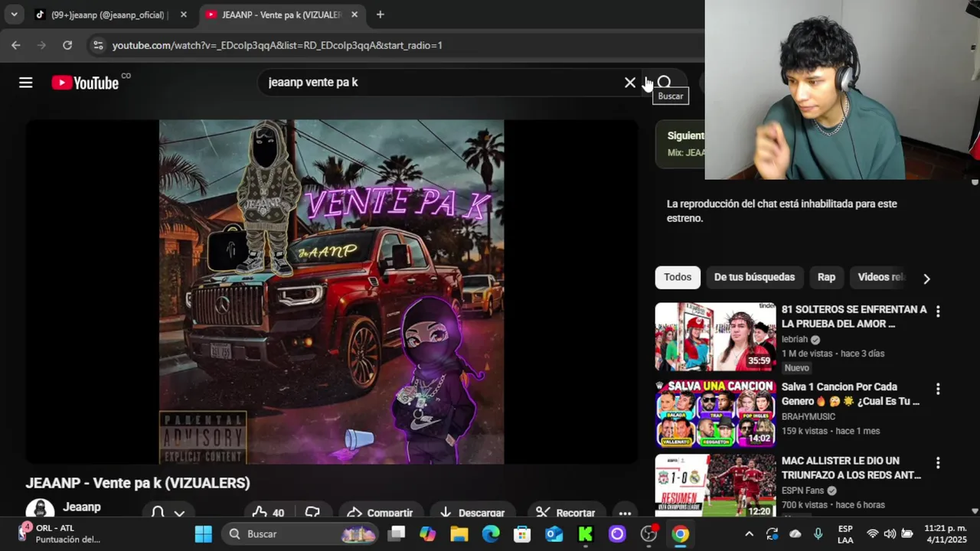Open Salva 1 Cancion video thumbnail

click(715, 413)
